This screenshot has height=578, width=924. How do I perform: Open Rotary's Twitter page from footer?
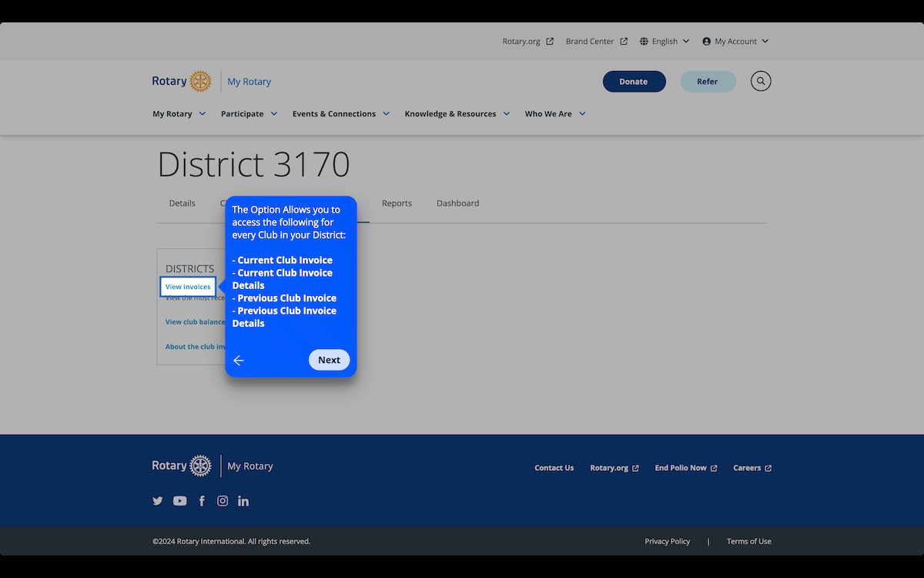coord(158,501)
